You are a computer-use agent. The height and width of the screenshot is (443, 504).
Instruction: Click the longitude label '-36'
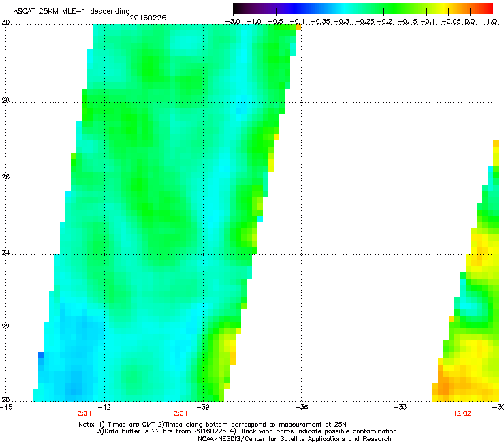click(x=302, y=407)
